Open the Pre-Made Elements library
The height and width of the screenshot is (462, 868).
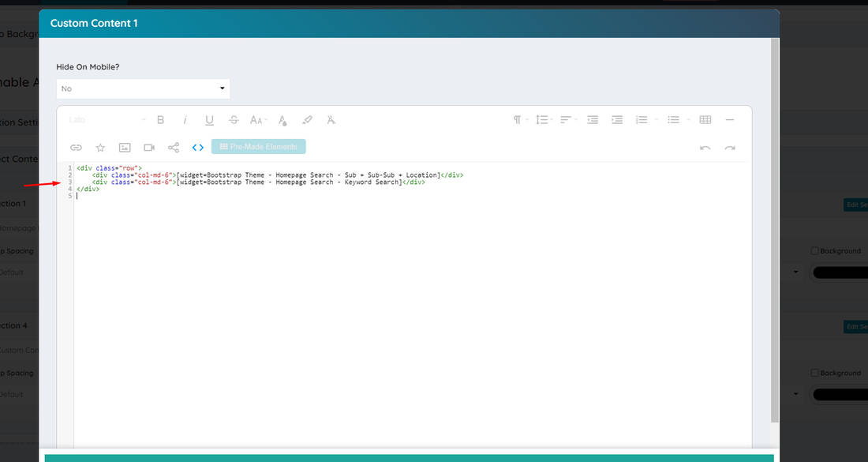258,146
